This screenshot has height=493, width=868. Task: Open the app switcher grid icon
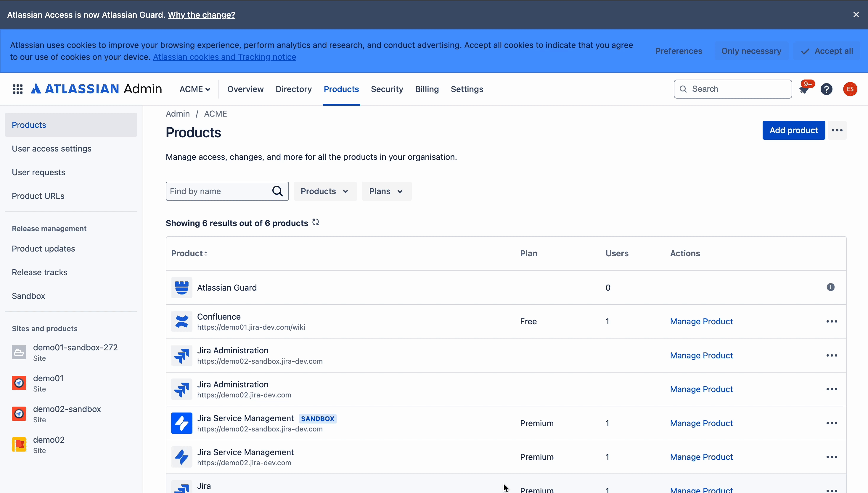click(17, 89)
